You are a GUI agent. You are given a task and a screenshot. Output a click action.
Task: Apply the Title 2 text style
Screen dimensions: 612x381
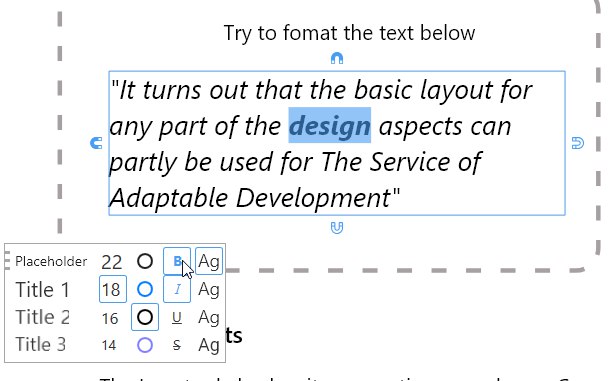(43, 317)
